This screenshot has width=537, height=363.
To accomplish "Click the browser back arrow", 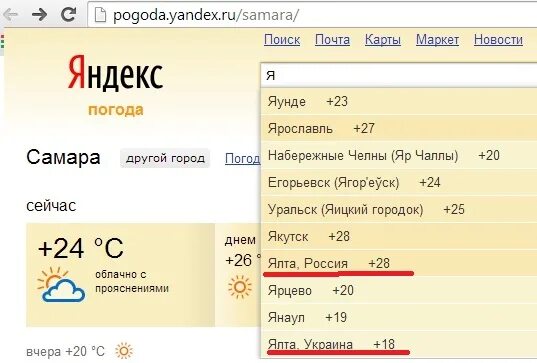I will click(x=11, y=15).
